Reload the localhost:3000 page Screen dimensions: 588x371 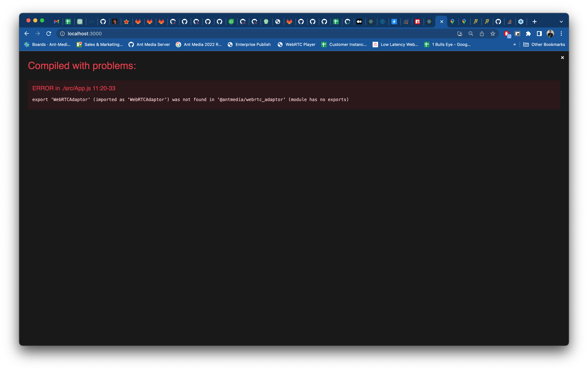point(49,33)
